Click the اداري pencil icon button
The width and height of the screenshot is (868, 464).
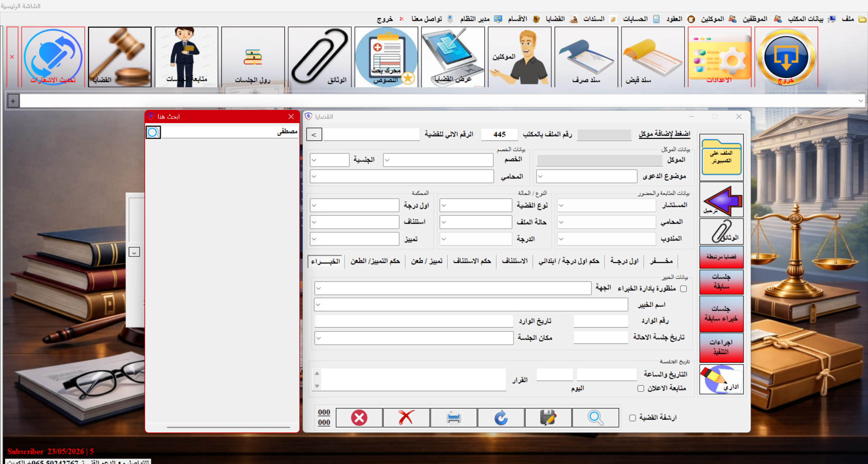click(722, 379)
